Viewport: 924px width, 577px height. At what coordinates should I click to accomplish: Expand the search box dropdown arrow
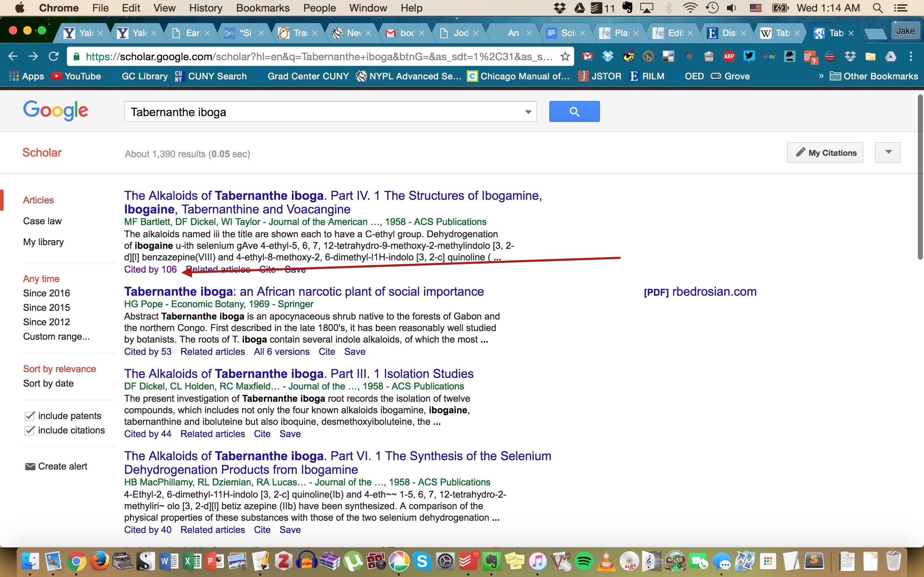point(528,112)
